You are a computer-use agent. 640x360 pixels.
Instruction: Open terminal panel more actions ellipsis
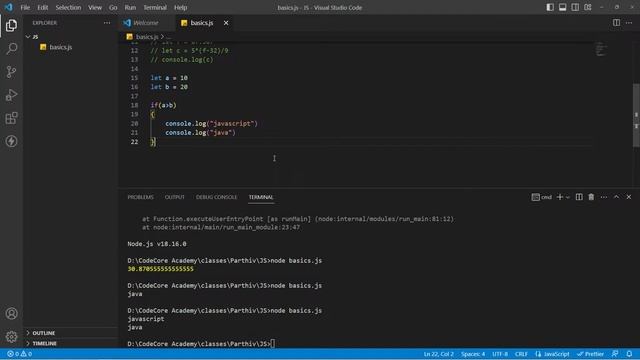[x=604, y=197]
